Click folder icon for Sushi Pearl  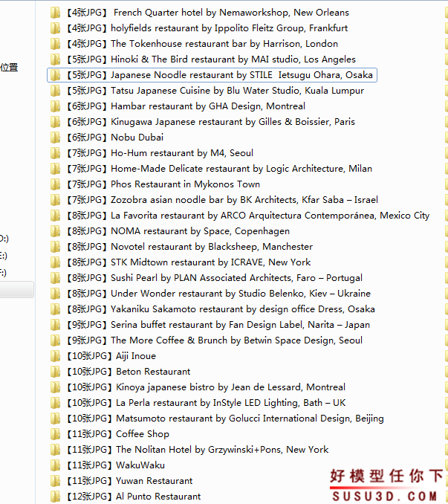coord(55,278)
